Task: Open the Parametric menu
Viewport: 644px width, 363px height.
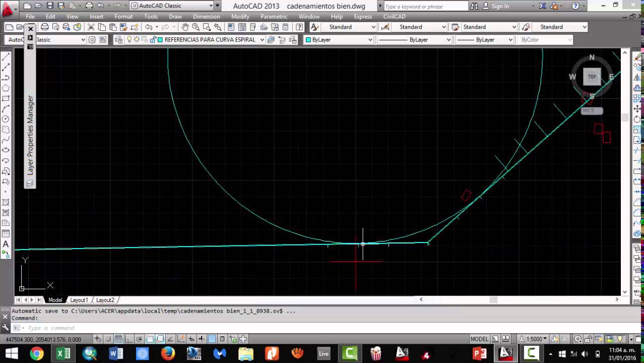Action: (274, 17)
